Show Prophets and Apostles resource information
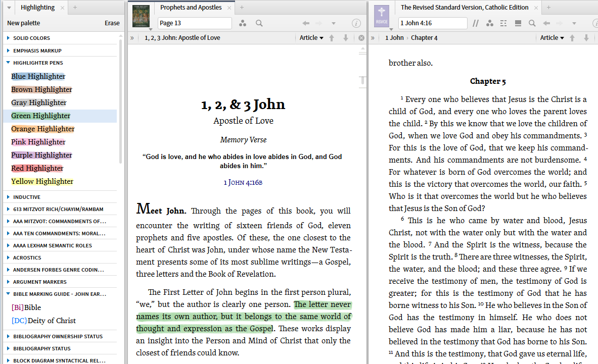Screen dimensions: 598x364 click(x=356, y=24)
